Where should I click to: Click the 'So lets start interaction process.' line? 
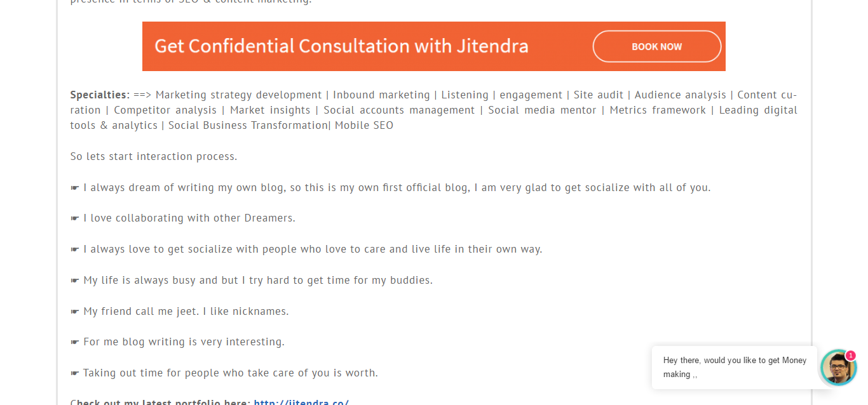(x=154, y=156)
